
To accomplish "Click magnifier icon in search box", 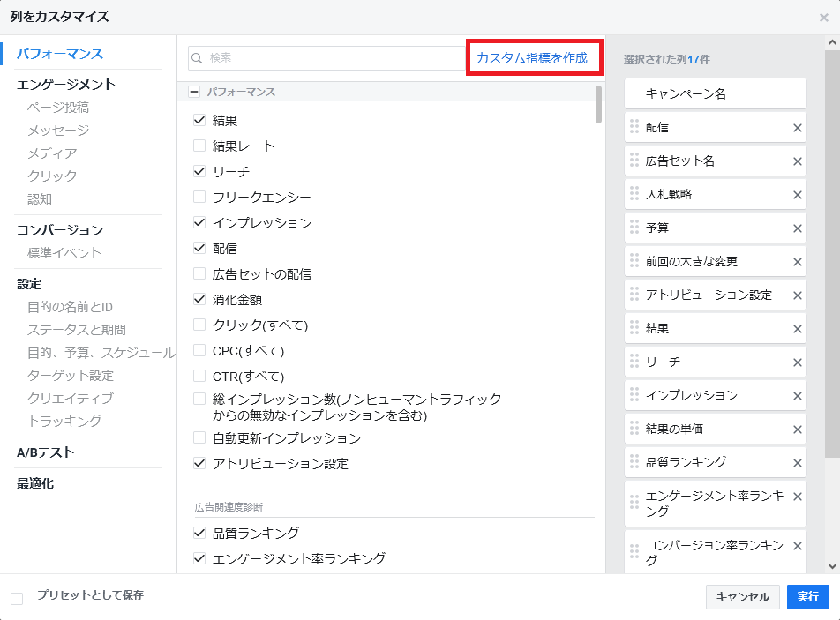I will coord(199,58).
